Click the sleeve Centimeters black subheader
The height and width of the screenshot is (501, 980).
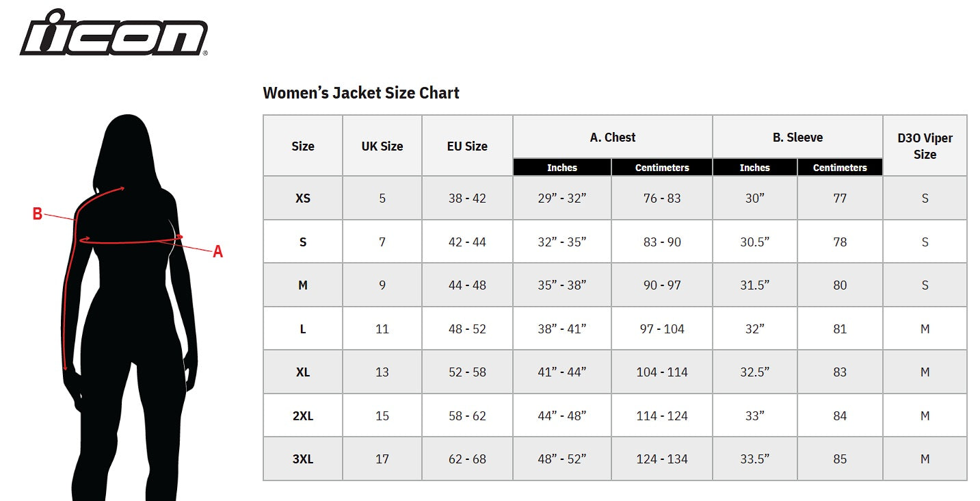[840, 168]
